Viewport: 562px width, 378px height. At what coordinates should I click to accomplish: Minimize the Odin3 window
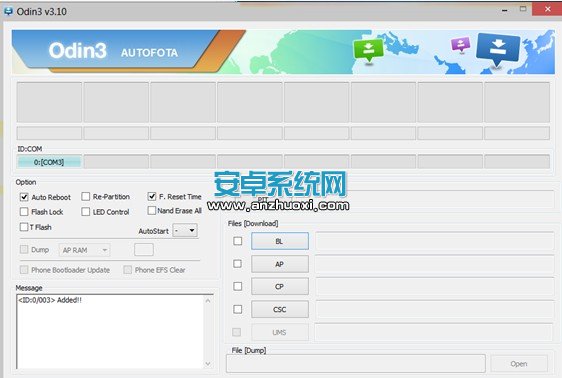tap(504, 11)
